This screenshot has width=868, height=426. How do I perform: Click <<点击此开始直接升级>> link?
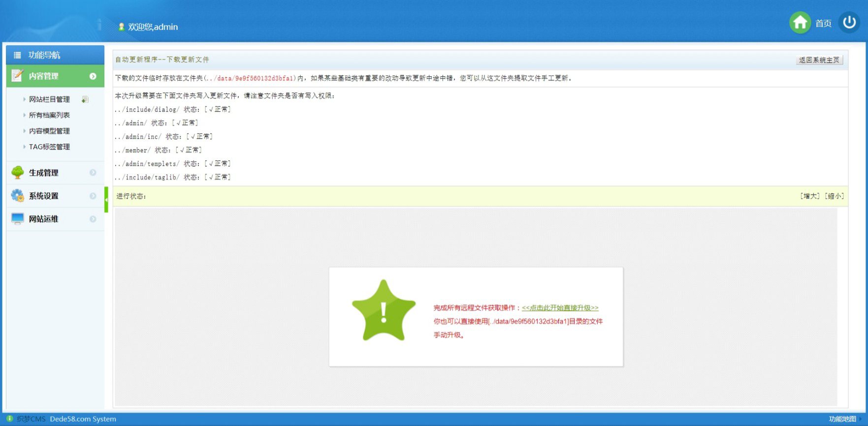[560, 308]
